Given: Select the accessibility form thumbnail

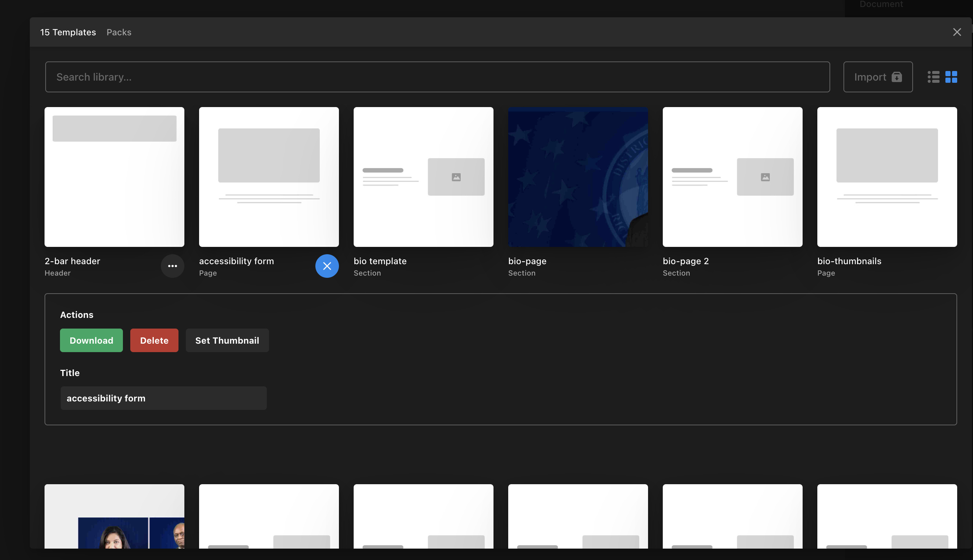Looking at the screenshot, I should [x=269, y=177].
